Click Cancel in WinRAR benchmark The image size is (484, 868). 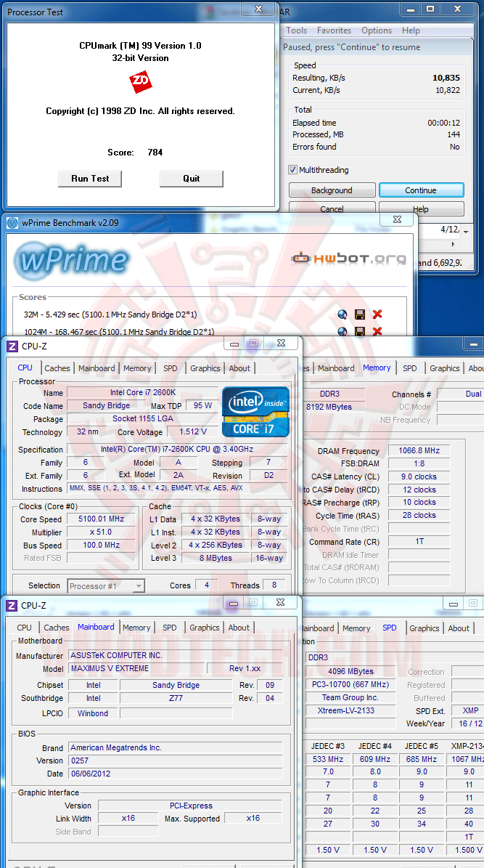click(332, 208)
